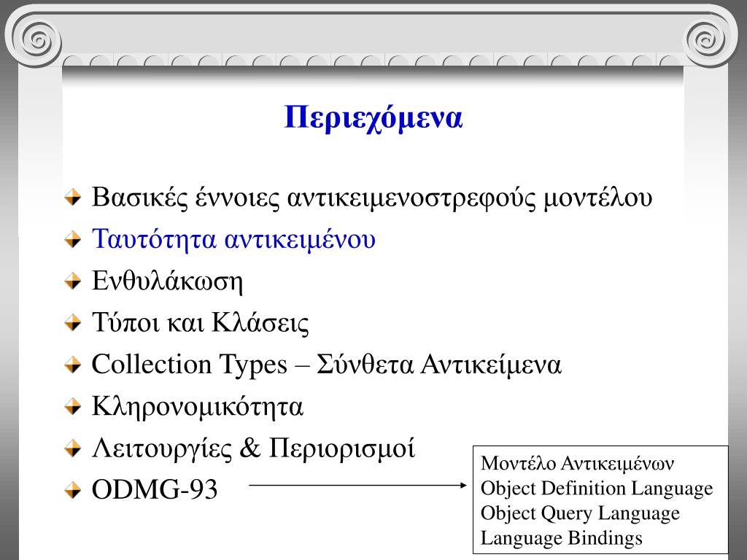Click the bullet icon beside Collection Types
This screenshot has width=747, height=560.
point(73,365)
